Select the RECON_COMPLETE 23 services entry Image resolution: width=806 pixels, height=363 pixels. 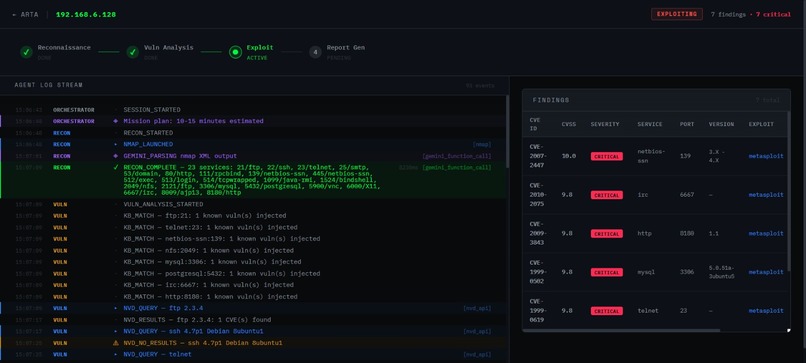253,180
